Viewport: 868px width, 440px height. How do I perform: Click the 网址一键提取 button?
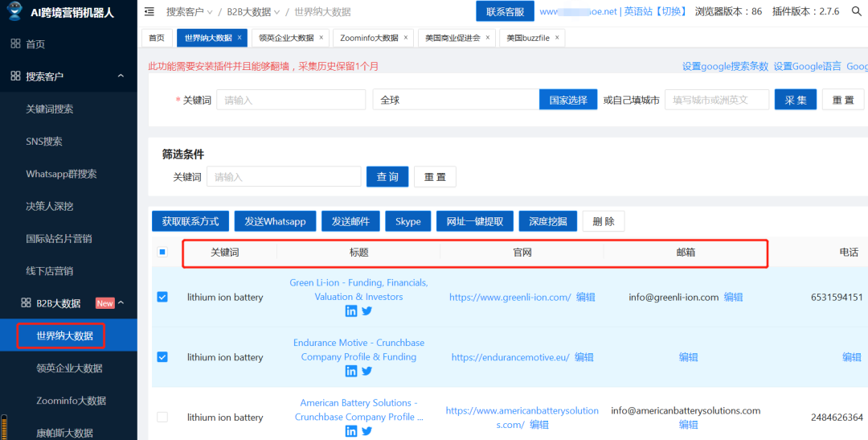475,221
